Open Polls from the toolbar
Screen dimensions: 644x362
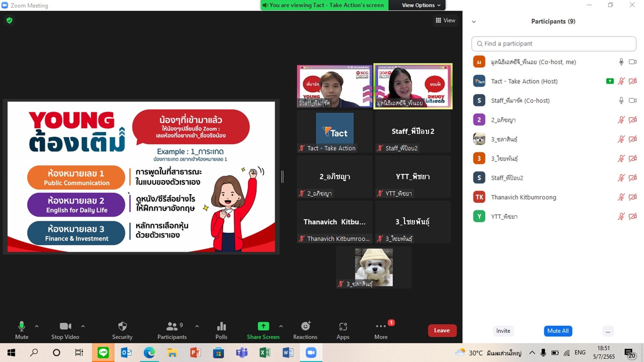[222, 330]
